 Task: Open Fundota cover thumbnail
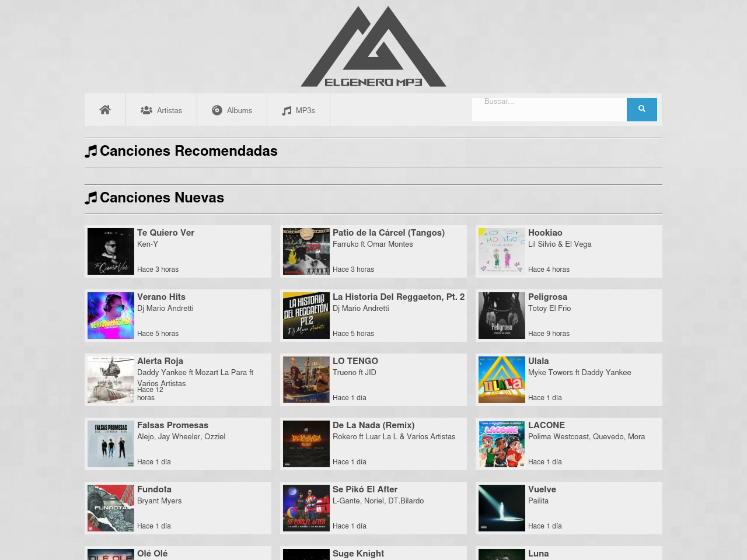111,508
